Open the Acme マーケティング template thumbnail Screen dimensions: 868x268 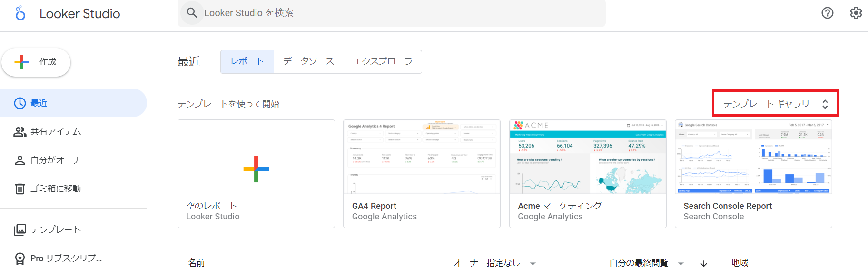pyautogui.click(x=588, y=157)
